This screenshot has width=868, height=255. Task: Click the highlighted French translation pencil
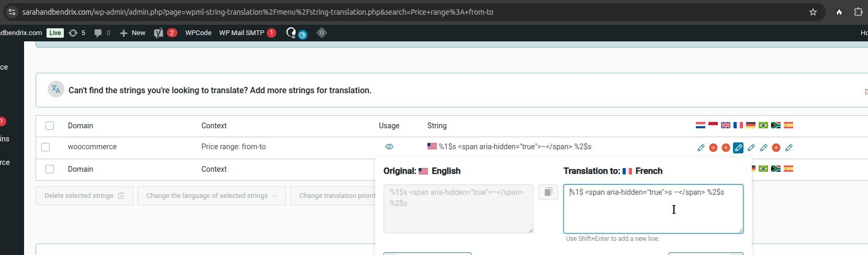pos(738,148)
